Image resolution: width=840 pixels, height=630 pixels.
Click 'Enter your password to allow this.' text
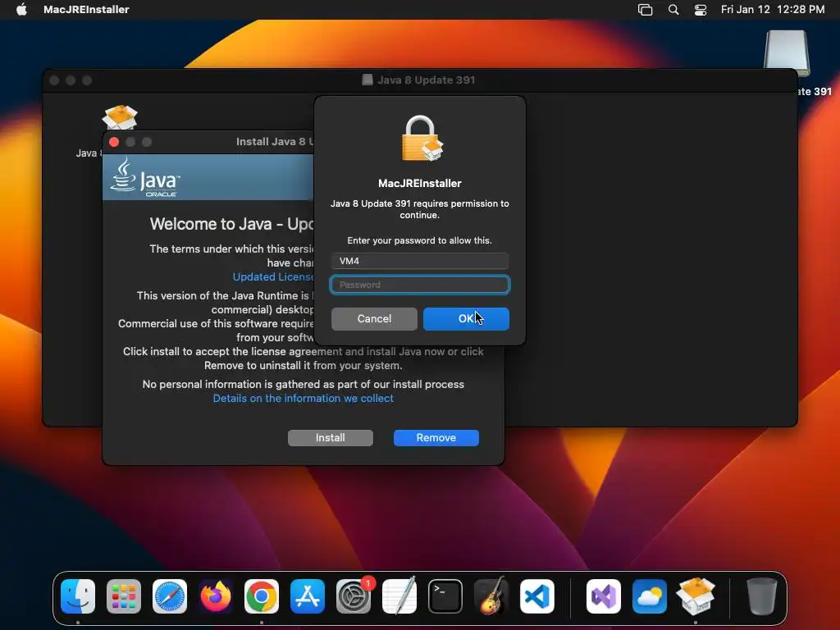419,240
